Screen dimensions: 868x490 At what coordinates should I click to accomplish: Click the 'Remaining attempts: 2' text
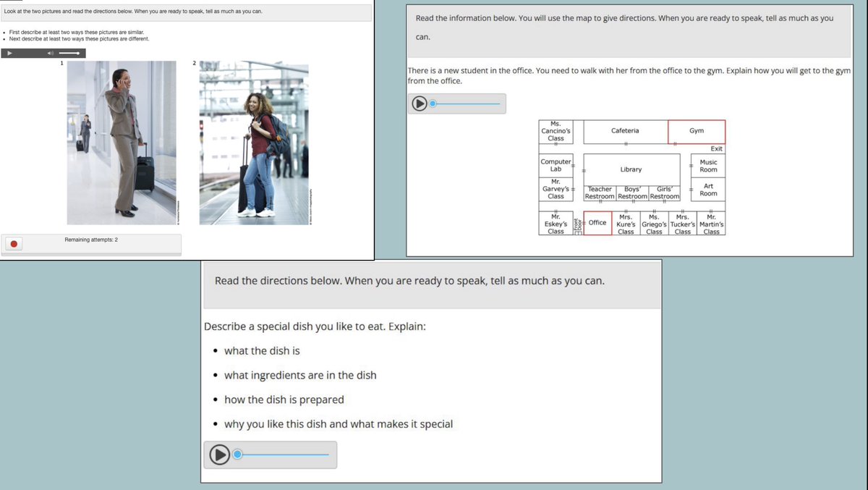coord(91,239)
